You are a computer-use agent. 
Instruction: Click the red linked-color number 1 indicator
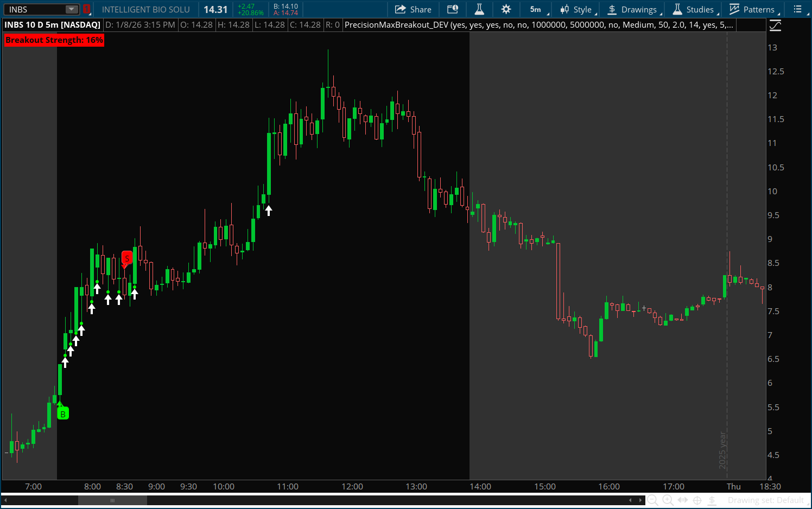[x=86, y=9]
